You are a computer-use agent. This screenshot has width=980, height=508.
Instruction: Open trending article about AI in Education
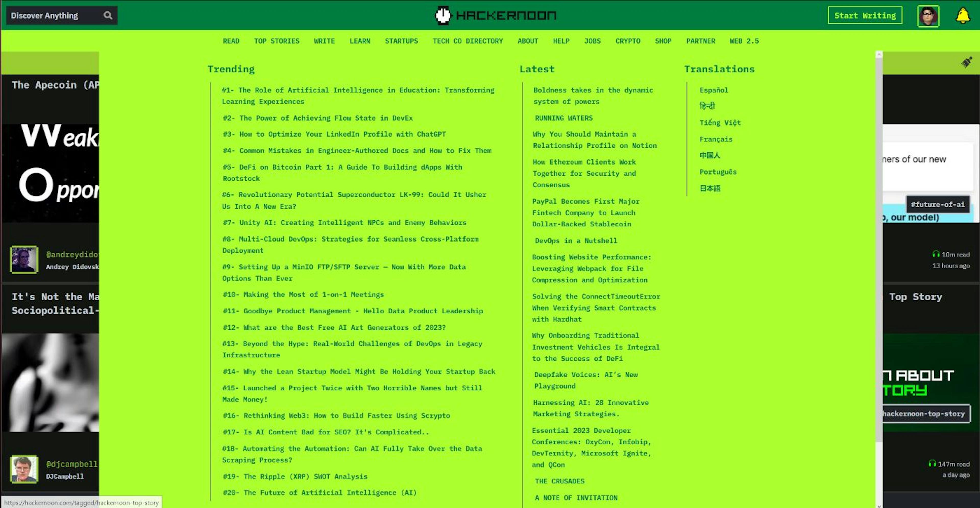358,95
